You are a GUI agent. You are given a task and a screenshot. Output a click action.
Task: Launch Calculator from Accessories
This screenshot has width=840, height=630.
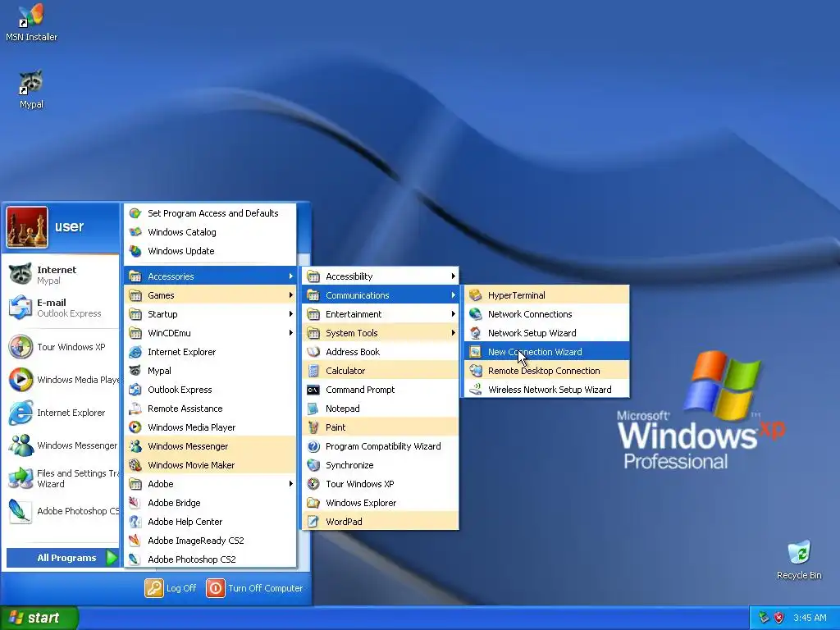pyautogui.click(x=381, y=371)
